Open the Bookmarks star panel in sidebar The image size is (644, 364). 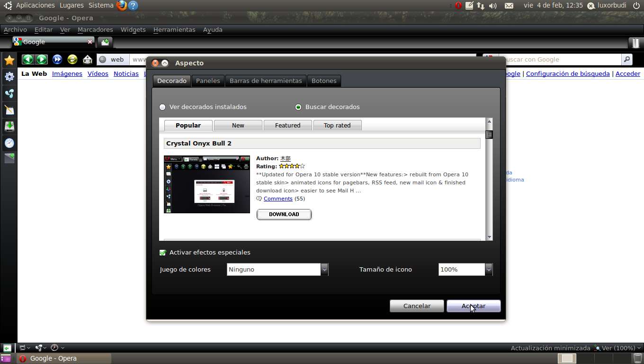click(x=9, y=60)
